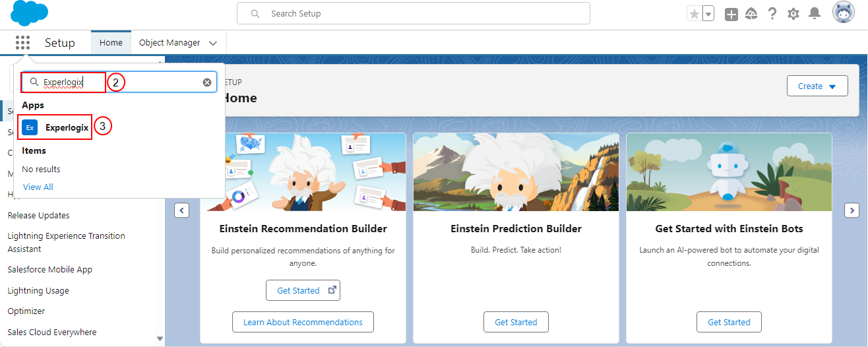Open the Notifications bell
This screenshot has height=347, width=868.
tap(815, 14)
